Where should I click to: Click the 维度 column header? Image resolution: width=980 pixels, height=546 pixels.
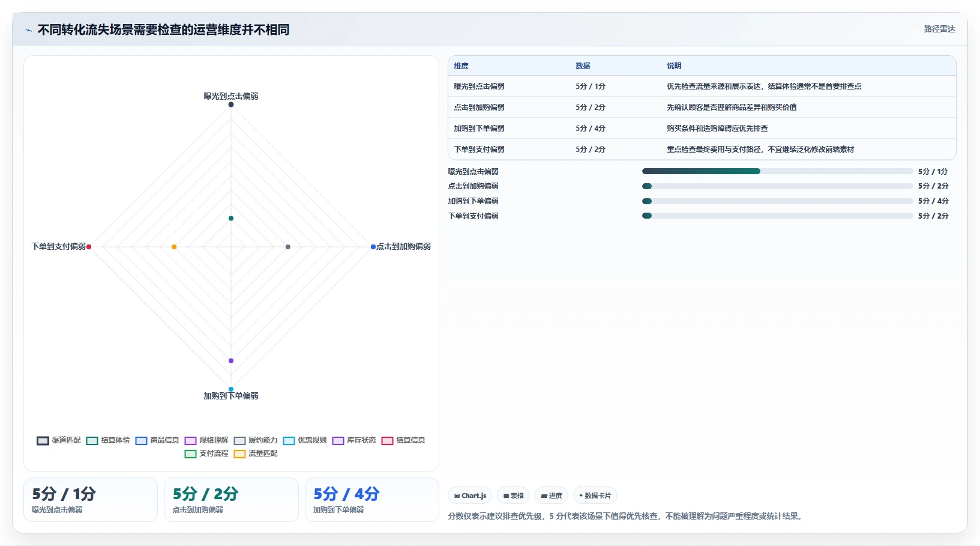pyautogui.click(x=461, y=66)
